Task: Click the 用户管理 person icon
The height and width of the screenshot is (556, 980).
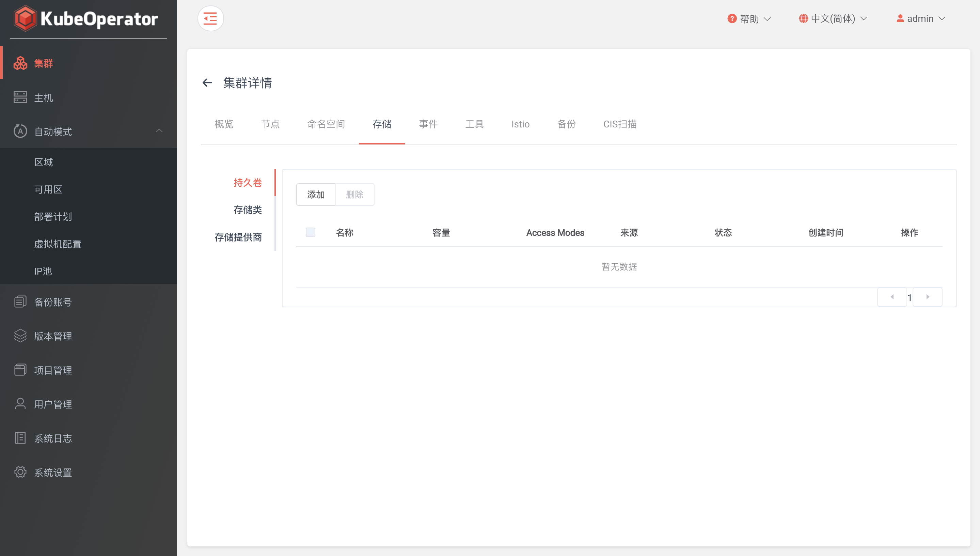Action: 20,404
